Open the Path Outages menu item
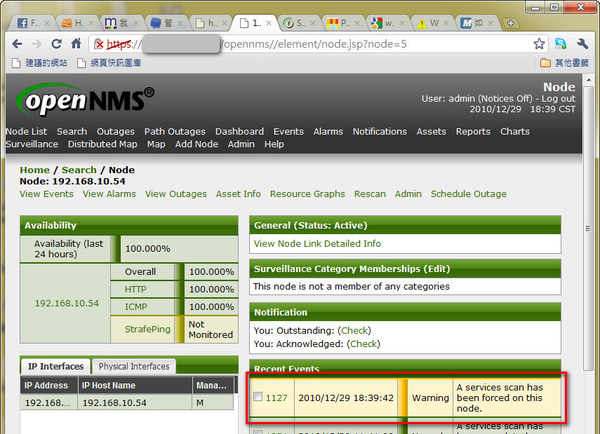The image size is (600, 434). [x=175, y=132]
